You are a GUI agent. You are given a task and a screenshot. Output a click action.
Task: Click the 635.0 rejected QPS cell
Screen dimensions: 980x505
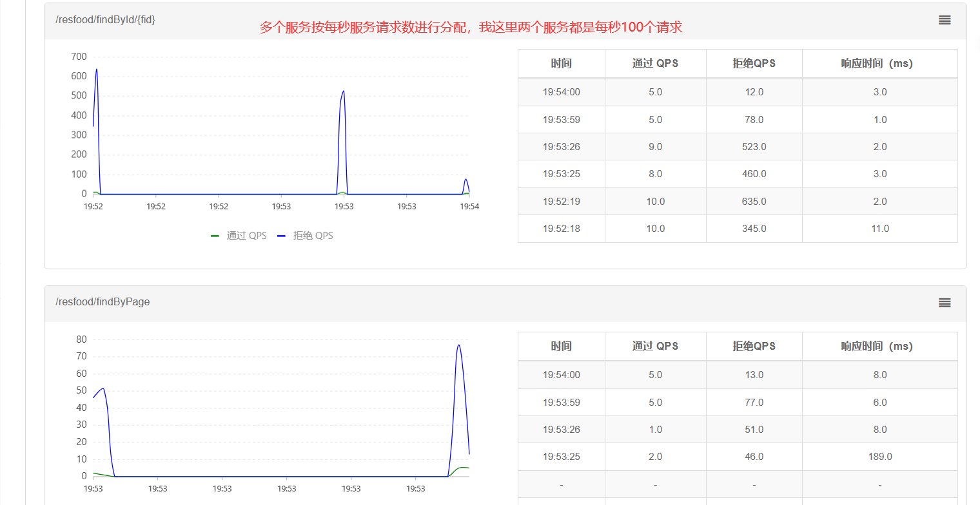754,202
